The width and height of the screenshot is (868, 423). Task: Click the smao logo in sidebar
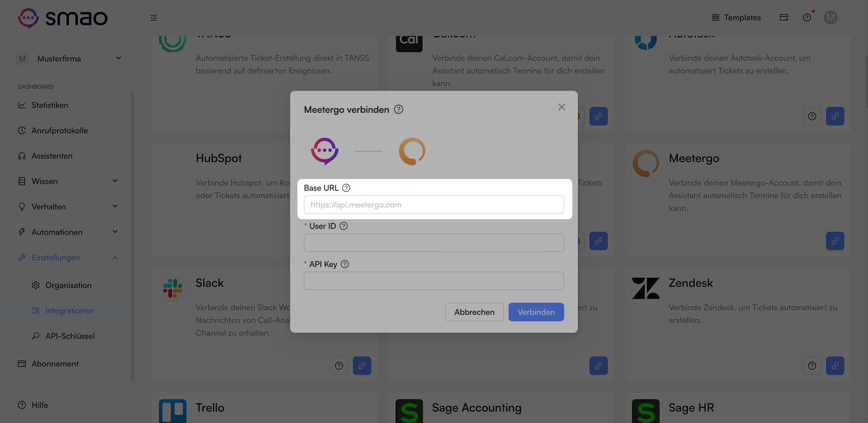[62, 18]
